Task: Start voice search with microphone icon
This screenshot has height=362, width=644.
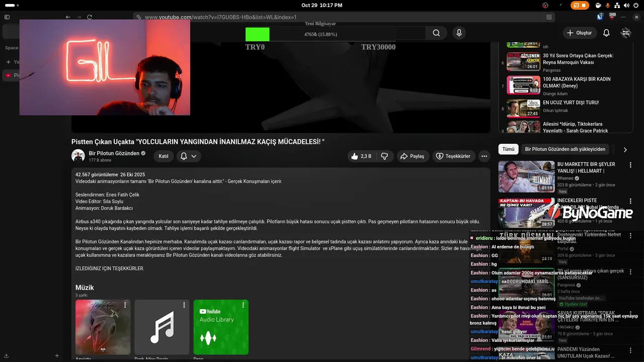Action: click(459, 33)
